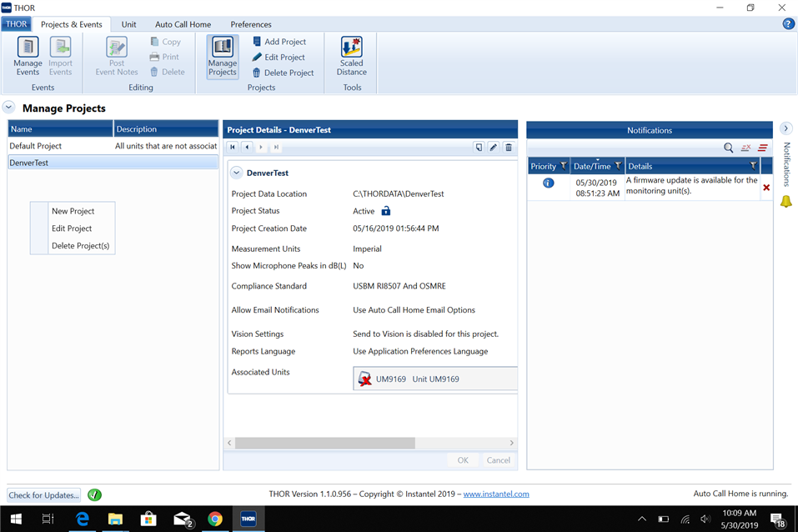The height and width of the screenshot is (532, 798).
Task: Click the Cancel button in Project Details
Action: point(498,460)
